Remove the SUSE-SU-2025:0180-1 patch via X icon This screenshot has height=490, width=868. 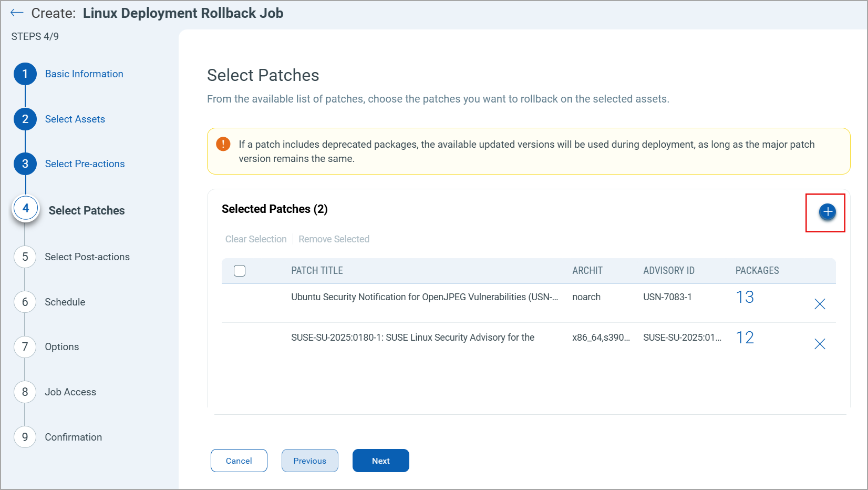point(820,344)
